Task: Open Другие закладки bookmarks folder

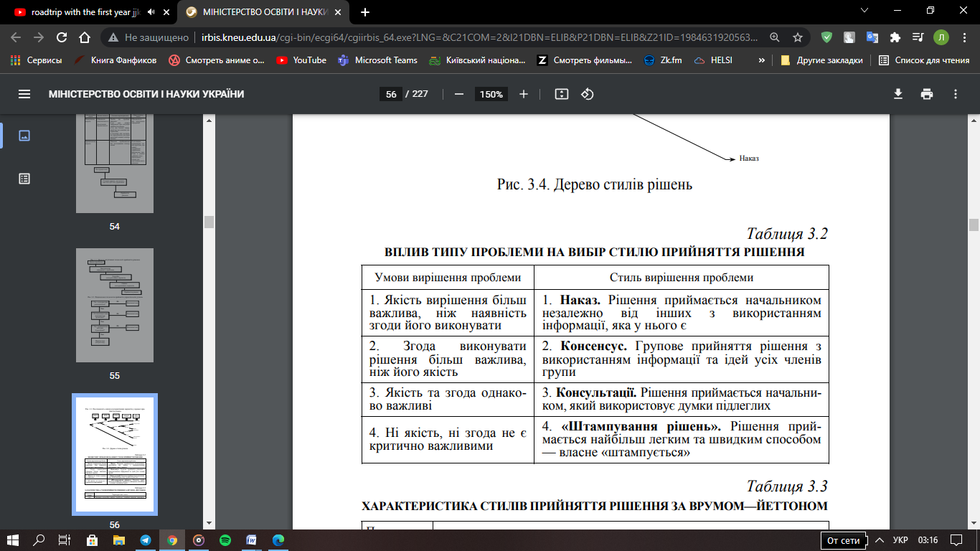Action: [821, 60]
